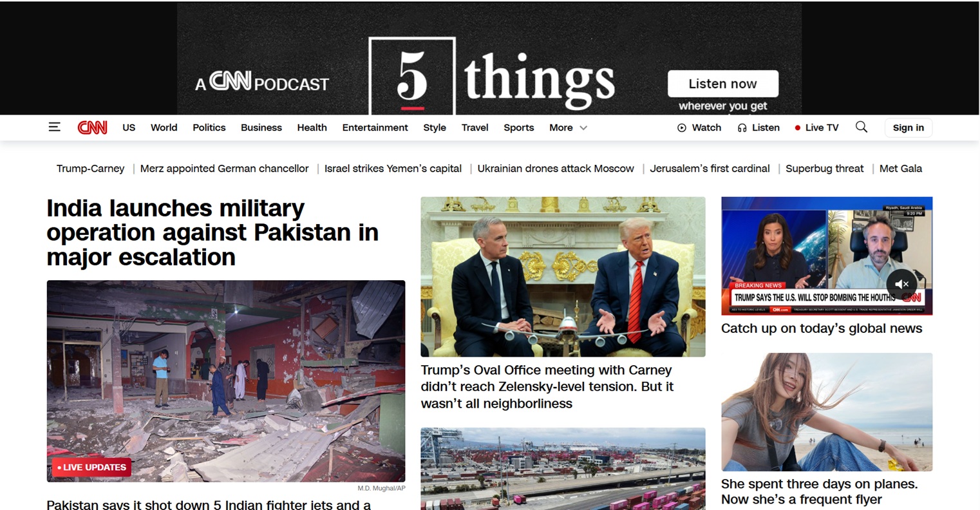Click the Listen headphones icon
The image size is (980, 510).
pos(742,128)
